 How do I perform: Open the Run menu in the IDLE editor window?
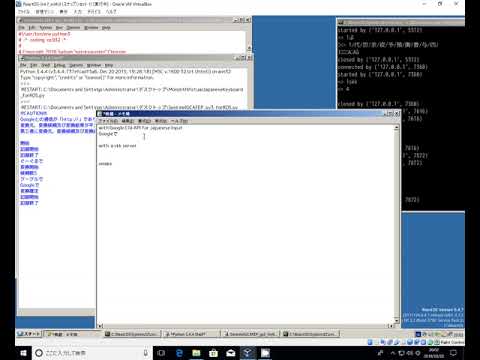[59, 28]
